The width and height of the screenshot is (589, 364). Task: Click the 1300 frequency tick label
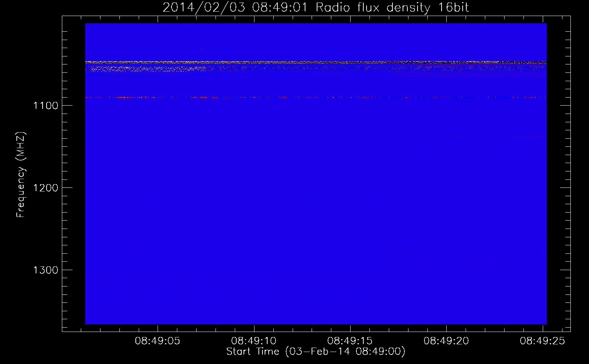click(x=46, y=270)
